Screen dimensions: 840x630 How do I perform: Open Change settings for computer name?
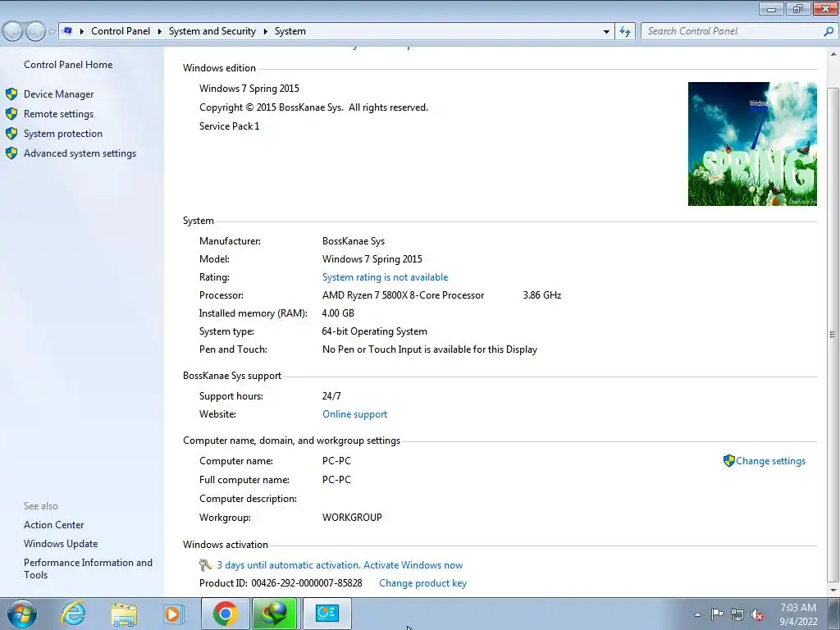[x=770, y=461]
